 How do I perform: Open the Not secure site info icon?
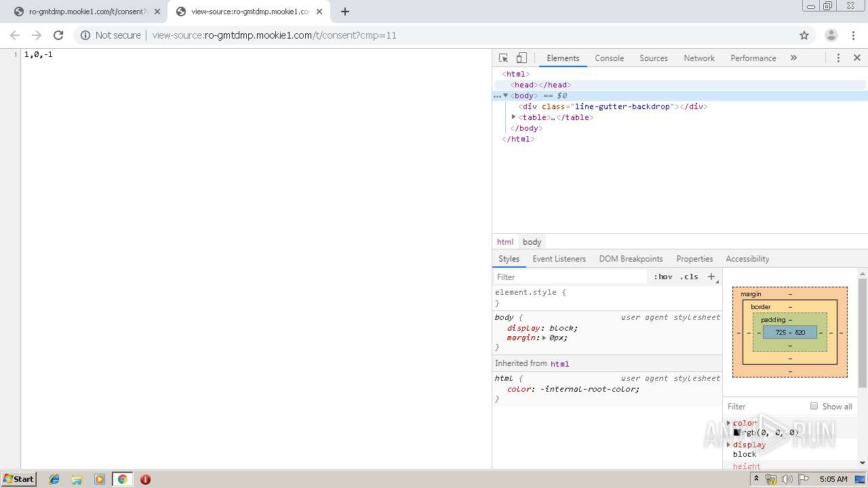(x=85, y=35)
